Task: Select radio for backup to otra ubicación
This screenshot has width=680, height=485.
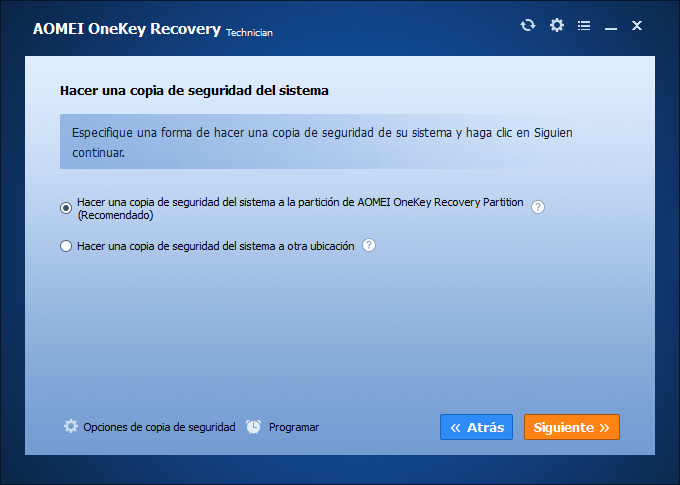Action: [66, 246]
